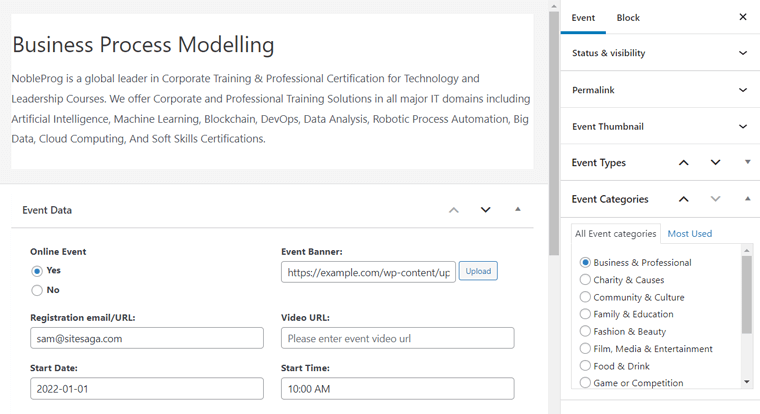
Task: Open the Start Time field
Action: pyautogui.click(x=397, y=388)
